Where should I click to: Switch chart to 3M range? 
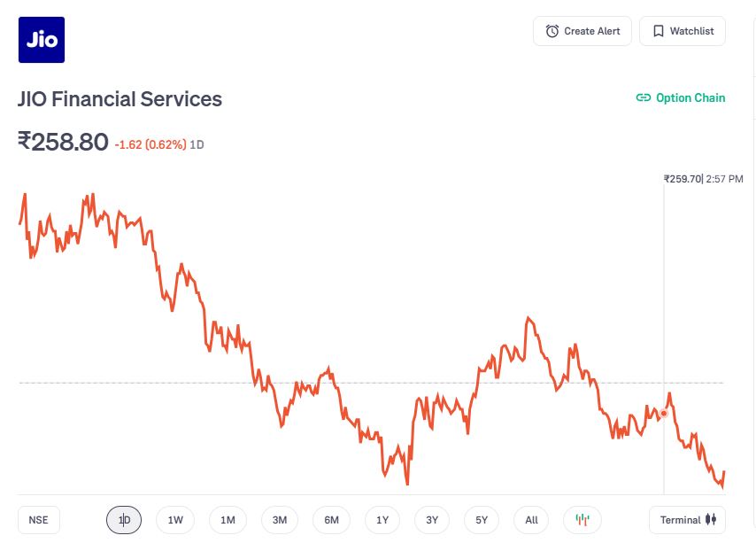(280, 520)
